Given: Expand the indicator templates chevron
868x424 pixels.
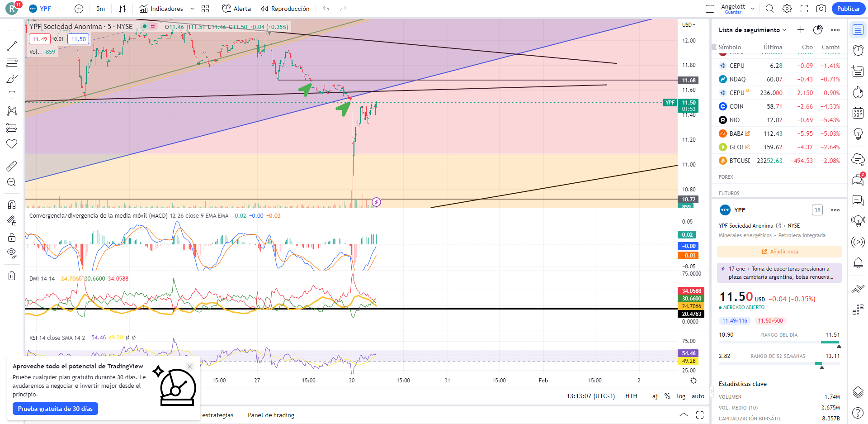Looking at the screenshot, I should [x=192, y=9].
